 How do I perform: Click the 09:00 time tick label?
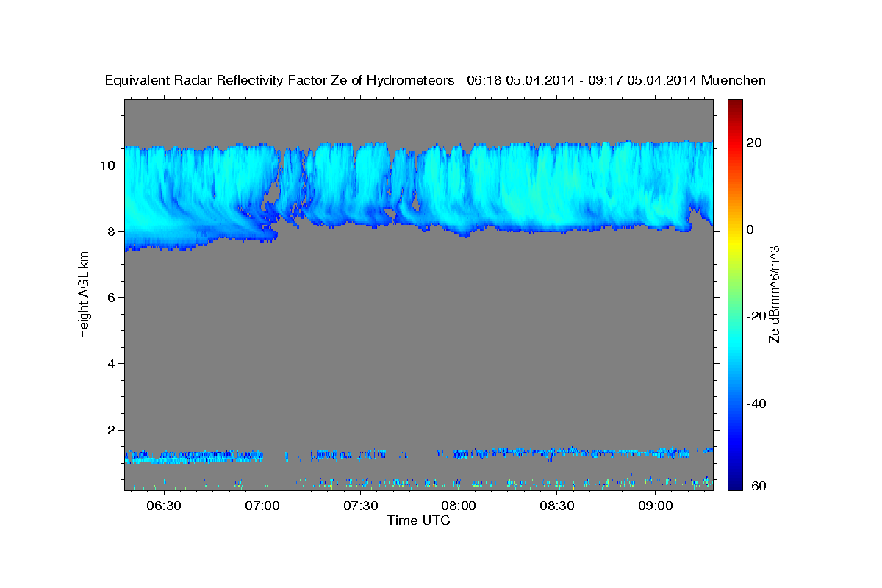coord(656,506)
